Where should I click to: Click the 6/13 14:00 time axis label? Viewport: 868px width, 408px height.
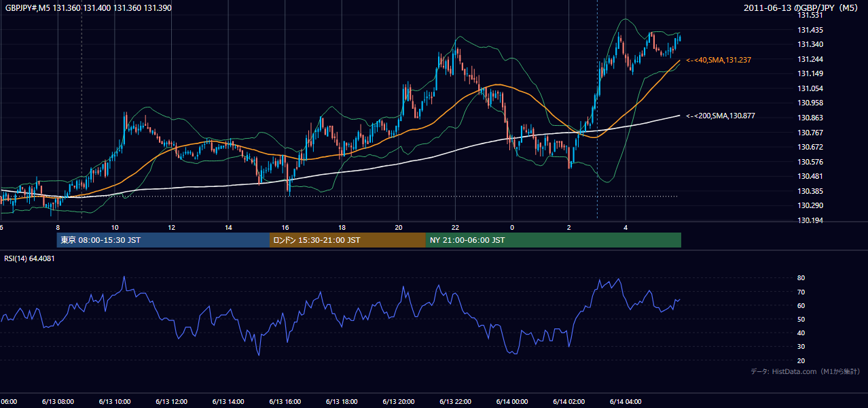point(228,401)
